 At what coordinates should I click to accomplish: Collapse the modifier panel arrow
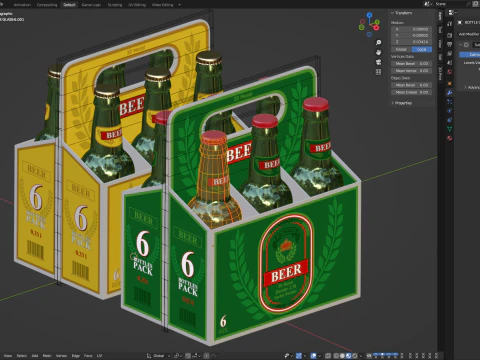click(x=461, y=45)
